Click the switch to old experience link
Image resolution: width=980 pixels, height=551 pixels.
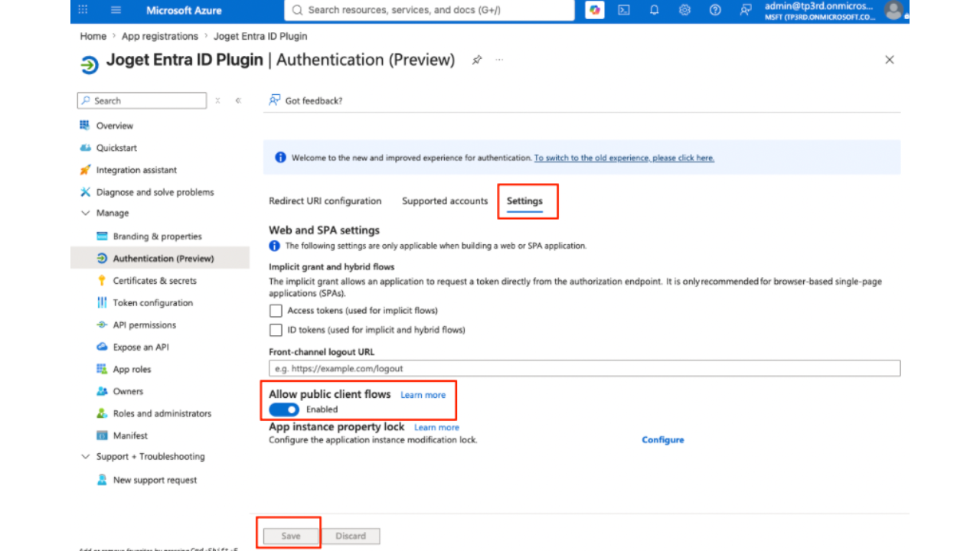624,158
